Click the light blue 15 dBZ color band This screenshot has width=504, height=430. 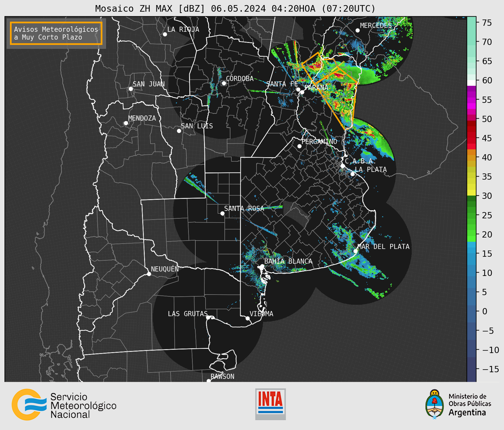click(x=471, y=254)
